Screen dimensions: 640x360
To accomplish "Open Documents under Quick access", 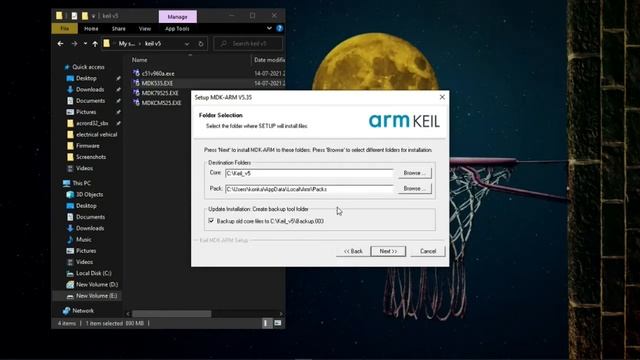I will [x=90, y=100].
